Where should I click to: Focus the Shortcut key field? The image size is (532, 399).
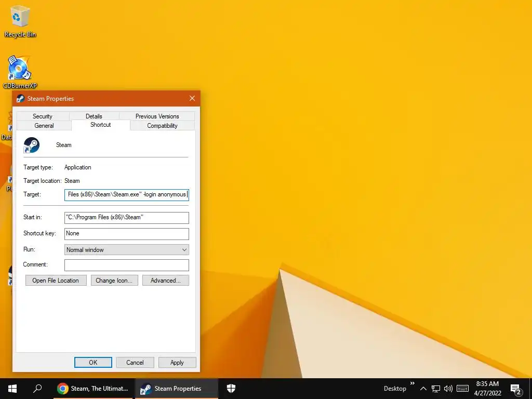click(127, 234)
